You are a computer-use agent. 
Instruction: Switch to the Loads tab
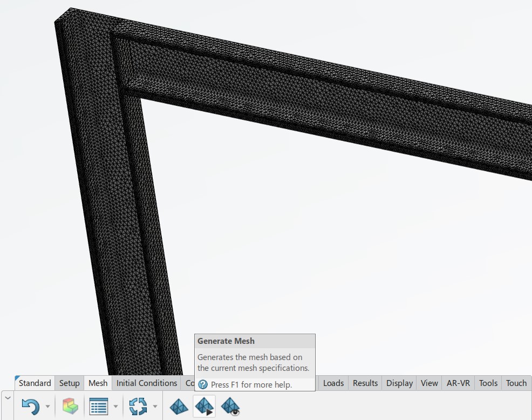pyautogui.click(x=333, y=383)
